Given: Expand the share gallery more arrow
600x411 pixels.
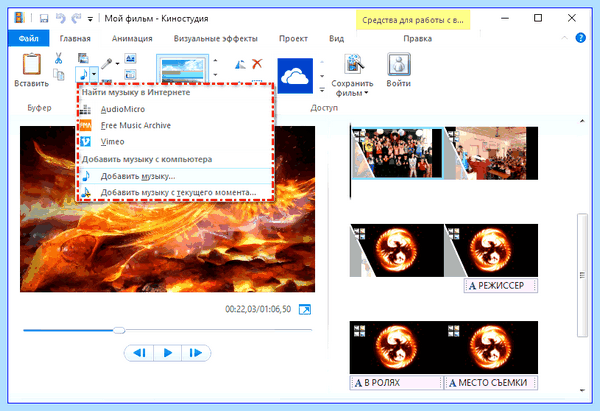Looking at the screenshot, I should [322, 90].
